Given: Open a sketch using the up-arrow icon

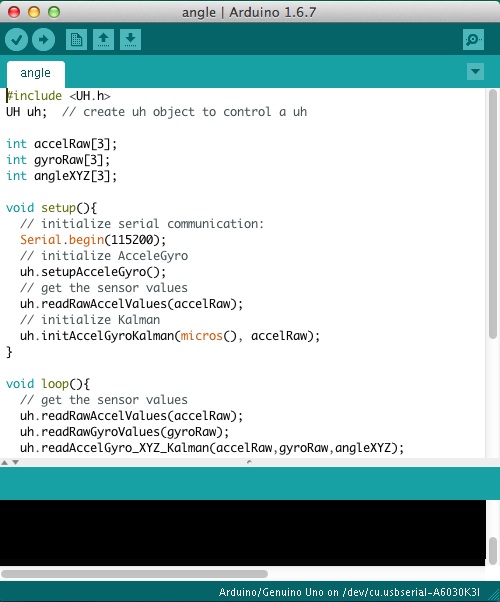Looking at the screenshot, I should (x=103, y=39).
